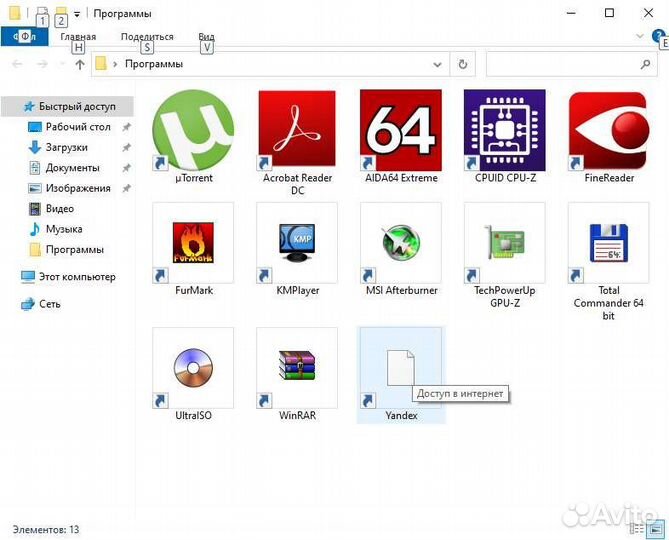Click the AIDA64 Extreme shortcut

click(400, 131)
